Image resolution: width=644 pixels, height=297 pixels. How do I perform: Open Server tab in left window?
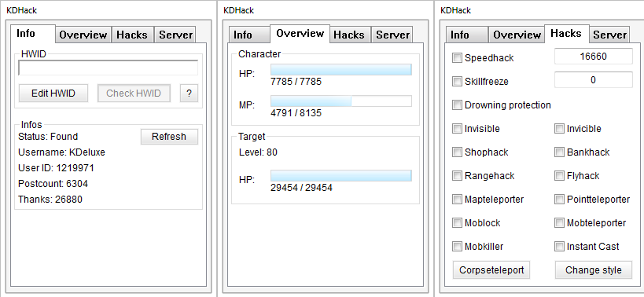176,35
